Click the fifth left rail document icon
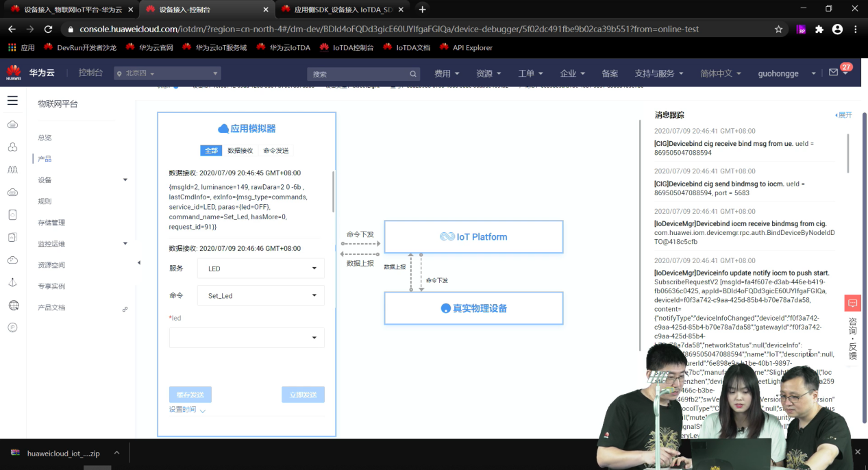 (12, 214)
